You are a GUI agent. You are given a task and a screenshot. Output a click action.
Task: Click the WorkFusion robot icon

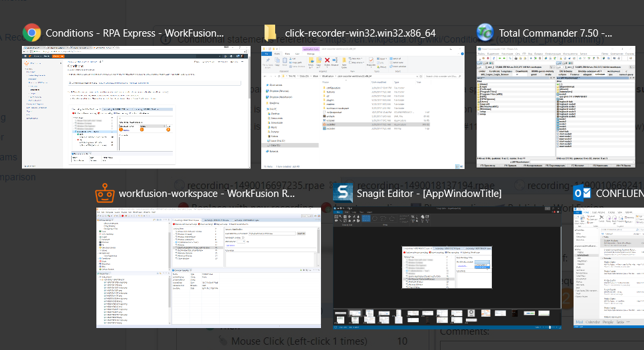coord(105,194)
